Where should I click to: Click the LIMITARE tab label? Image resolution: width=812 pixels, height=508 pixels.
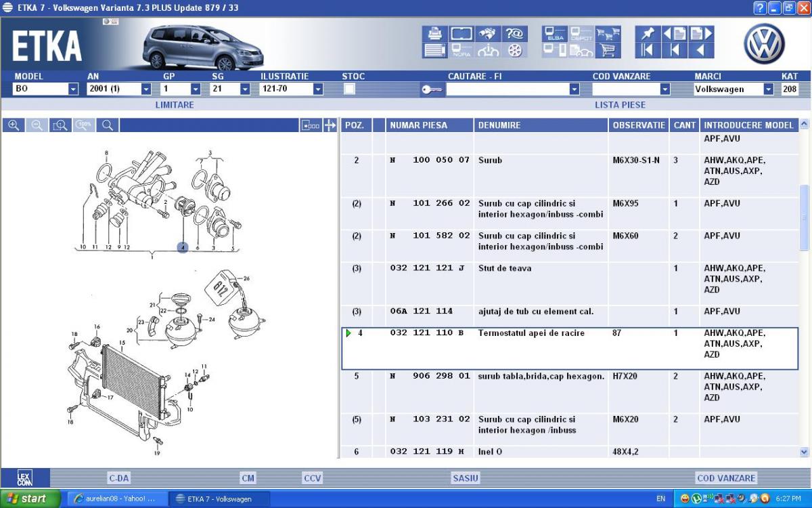pyautogui.click(x=175, y=105)
